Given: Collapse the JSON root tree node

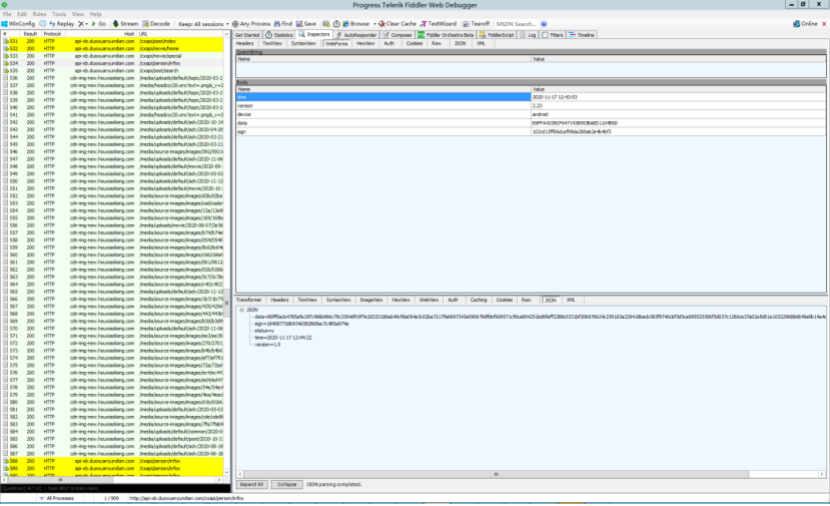Looking at the screenshot, I should pyautogui.click(x=242, y=310).
